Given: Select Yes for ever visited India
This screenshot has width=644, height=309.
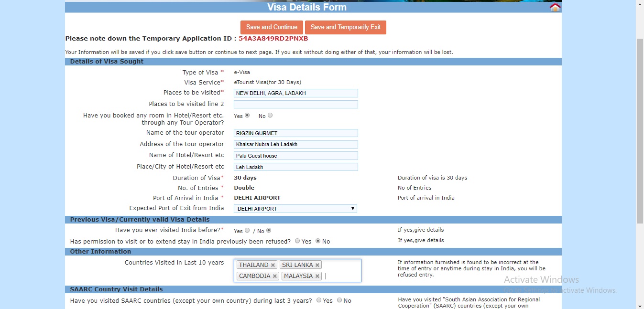Looking at the screenshot, I should [x=247, y=230].
